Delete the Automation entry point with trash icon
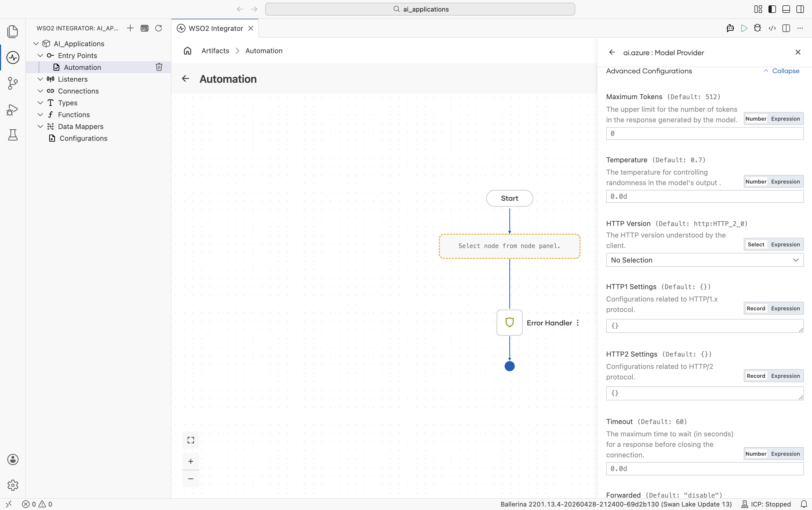 click(159, 67)
